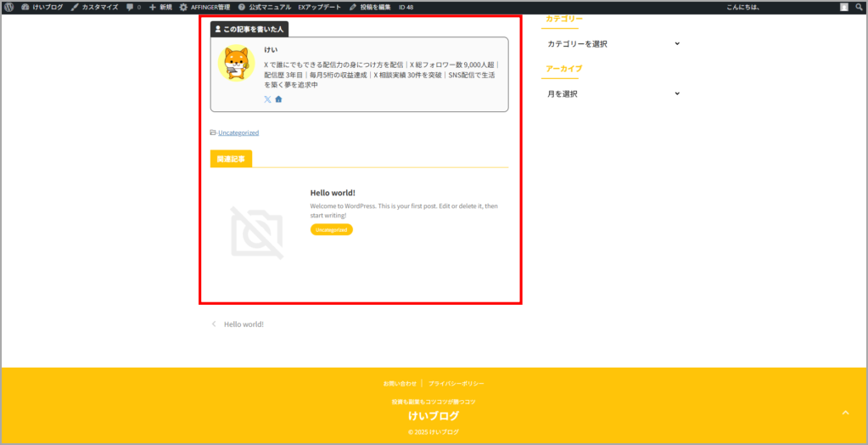Open カスタマイズ in the admin bar

94,7
